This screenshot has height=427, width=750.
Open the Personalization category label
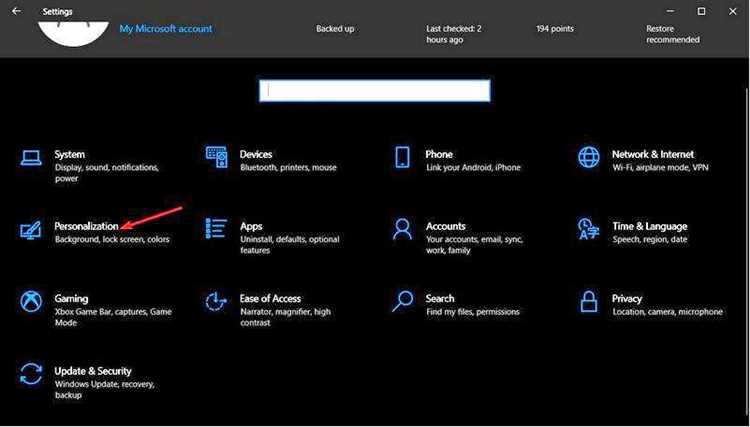click(x=86, y=226)
